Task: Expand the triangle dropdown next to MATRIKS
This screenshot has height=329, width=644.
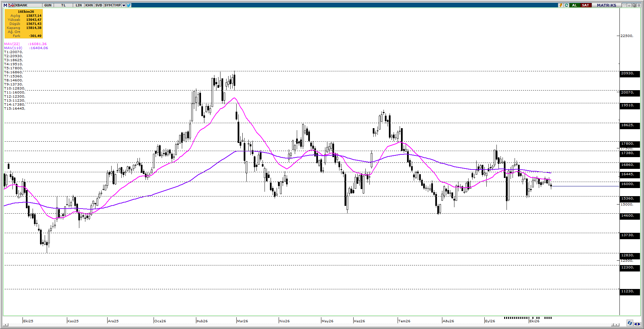Action: point(625,5)
